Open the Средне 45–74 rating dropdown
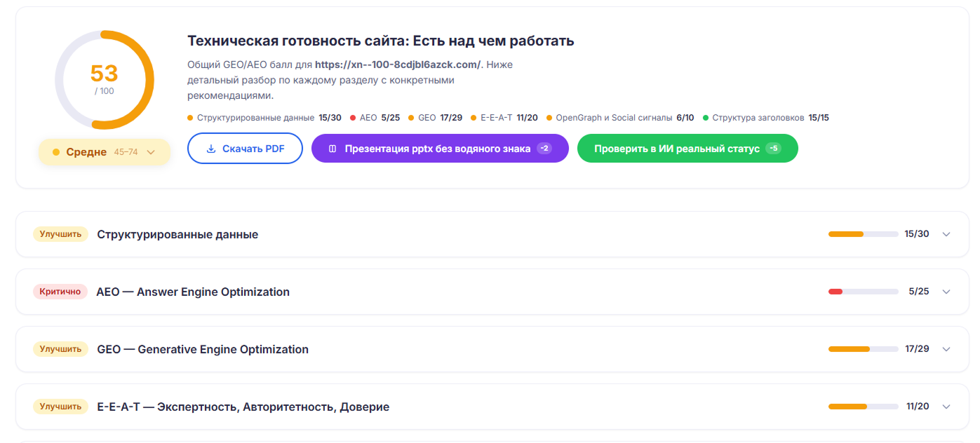The width and height of the screenshot is (980, 443). pos(105,152)
